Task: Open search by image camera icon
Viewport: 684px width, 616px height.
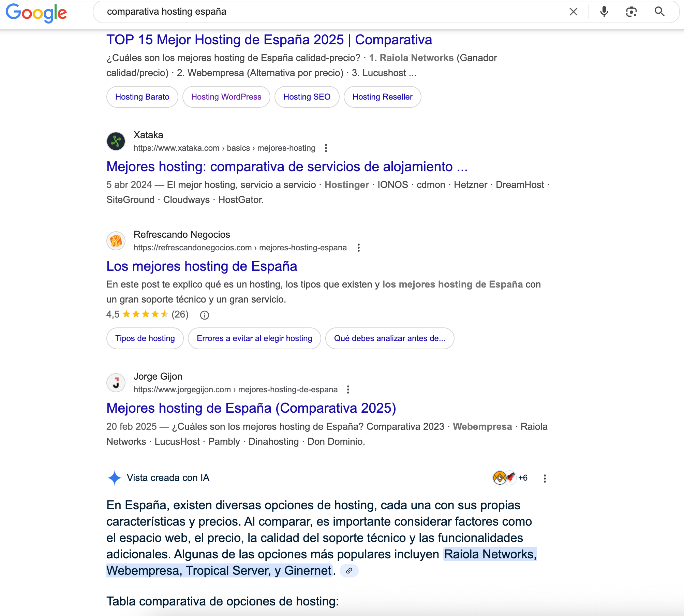Action: tap(631, 12)
